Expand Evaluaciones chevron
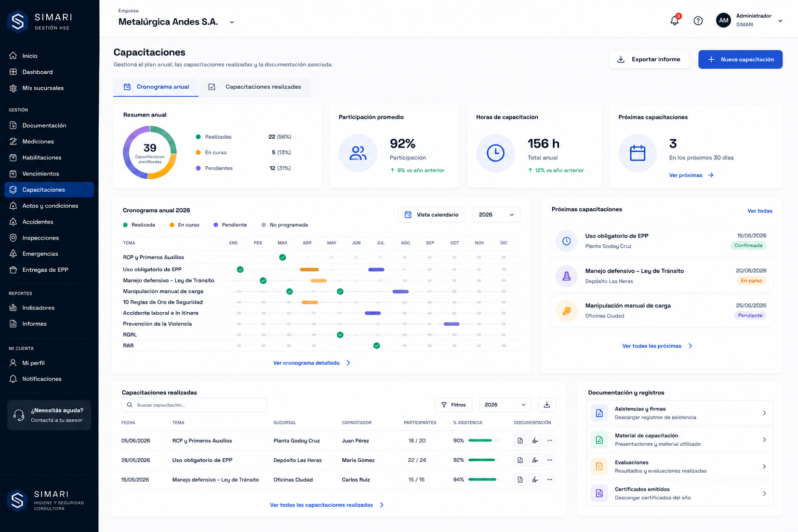The width and height of the screenshot is (798, 532). [x=764, y=467]
